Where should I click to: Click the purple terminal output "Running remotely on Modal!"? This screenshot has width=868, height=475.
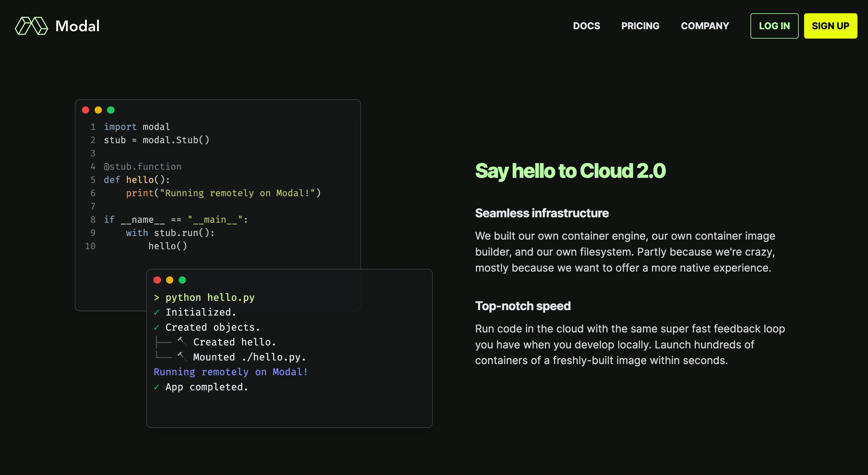(x=231, y=372)
